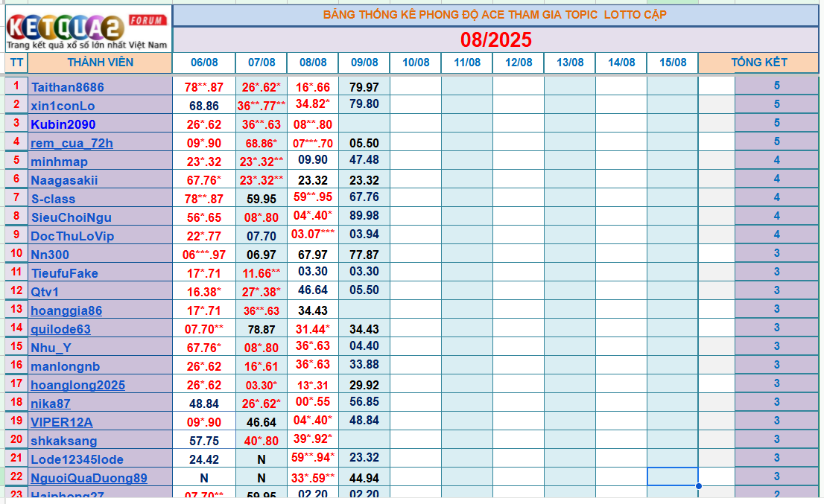Select the 13/08 date header
824x504 pixels.
(570, 63)
